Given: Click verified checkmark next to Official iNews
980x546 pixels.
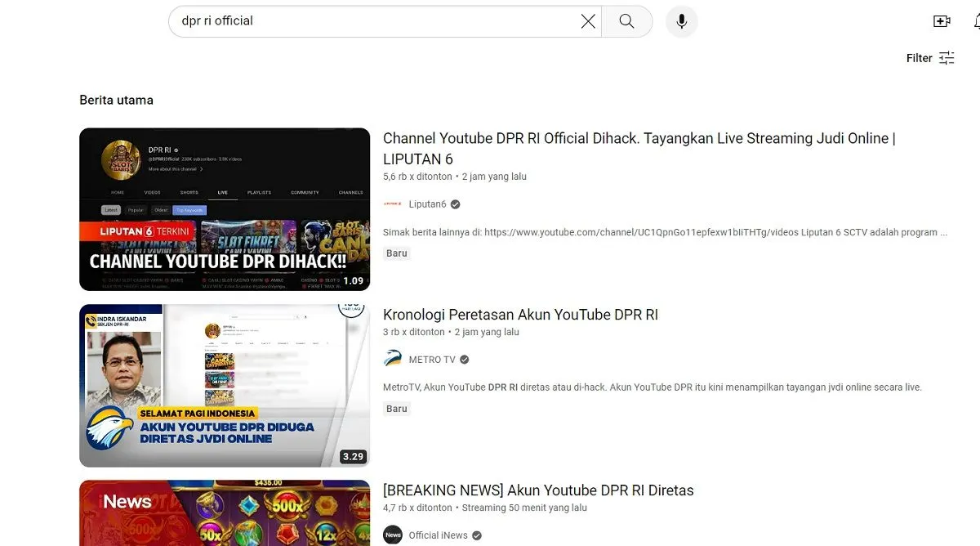Looking at the screenshot, I should pyautogui.click(x=476, y=535).
